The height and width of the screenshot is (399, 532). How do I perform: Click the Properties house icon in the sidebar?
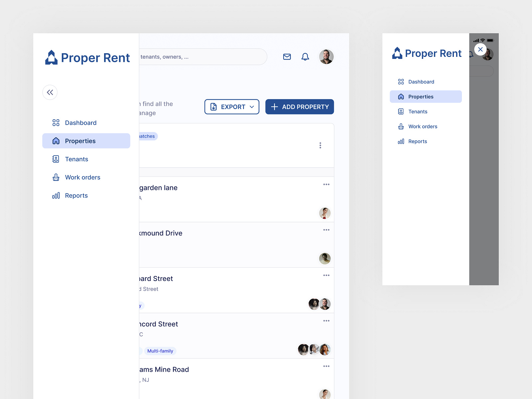(56, 141)
